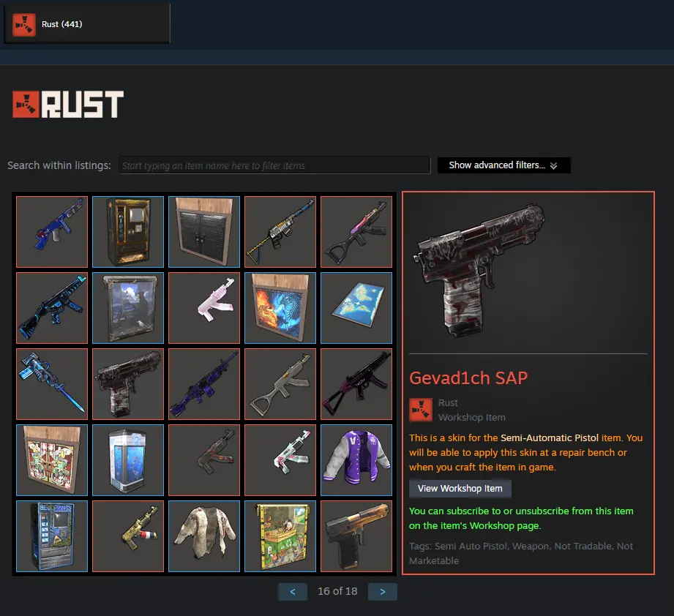This screenshot has height=616, width=674.
Task: Select the purple varsity jacket item
Action: point(356,460)
